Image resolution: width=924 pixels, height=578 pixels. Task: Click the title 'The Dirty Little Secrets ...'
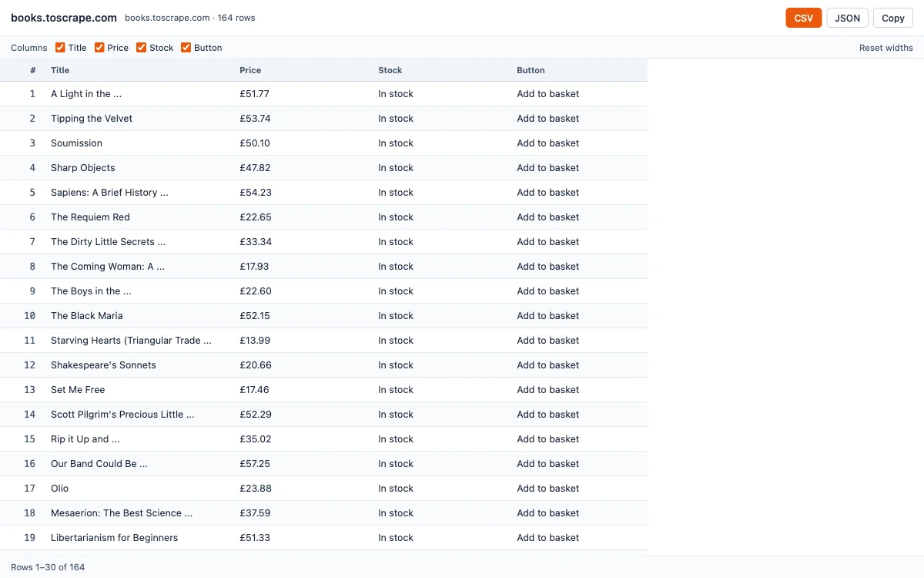(x=109, y=242)
